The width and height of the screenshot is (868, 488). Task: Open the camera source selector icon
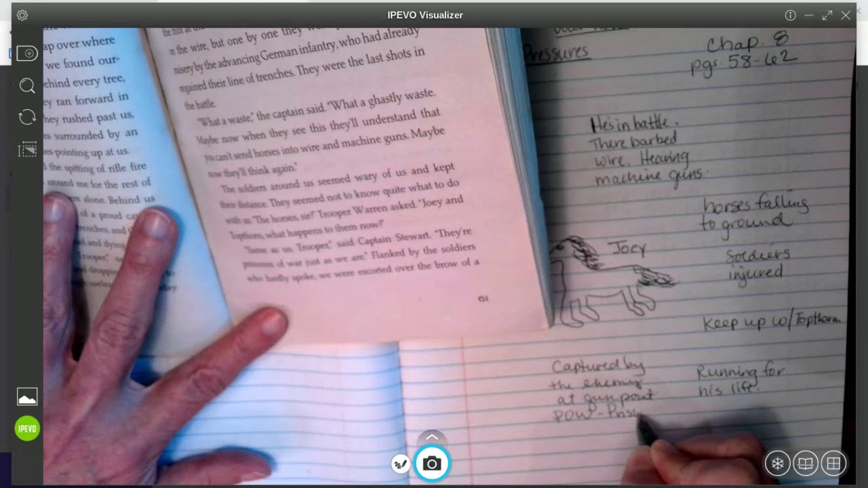pos(27,54)
